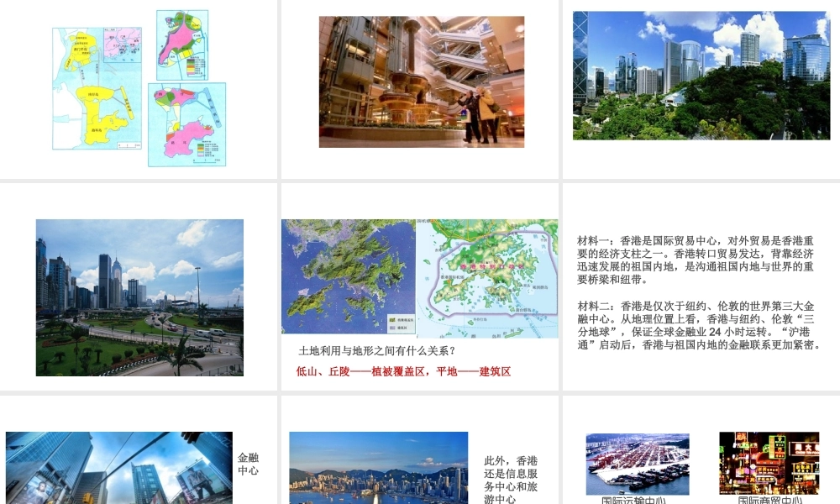Open the skyline with green trees photo slide
Image resolution: width=840 pixels, height=504 pixels.
pos(701,76)
